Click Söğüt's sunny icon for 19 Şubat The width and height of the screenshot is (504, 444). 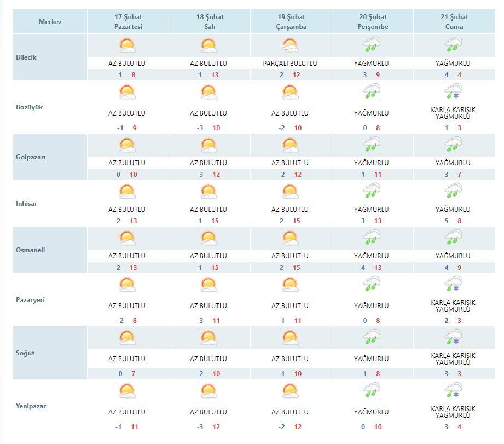point(290,338)
